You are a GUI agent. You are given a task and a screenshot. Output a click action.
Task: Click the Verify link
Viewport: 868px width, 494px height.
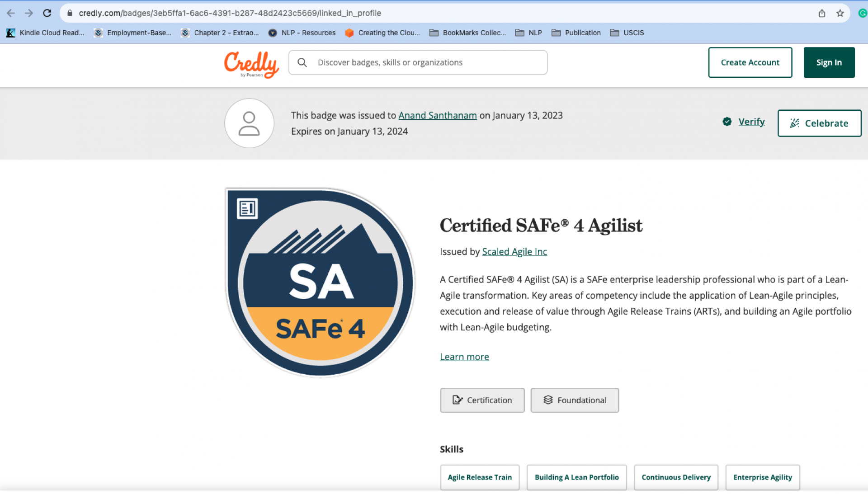click(751, 122)
